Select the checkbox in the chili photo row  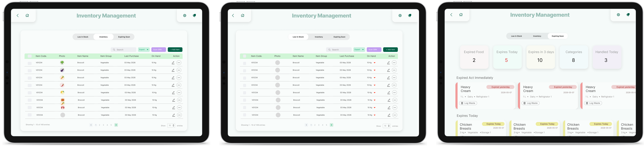point(29,86)
